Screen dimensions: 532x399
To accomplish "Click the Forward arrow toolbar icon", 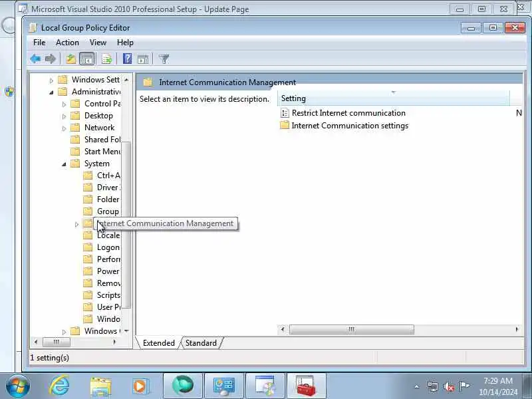I will [51, 59].
